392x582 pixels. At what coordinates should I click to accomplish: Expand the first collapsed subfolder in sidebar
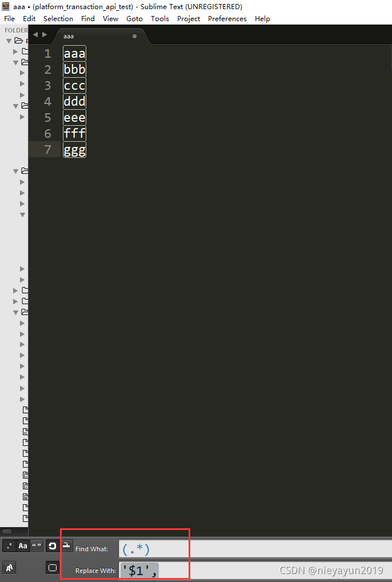click(15, 51)
